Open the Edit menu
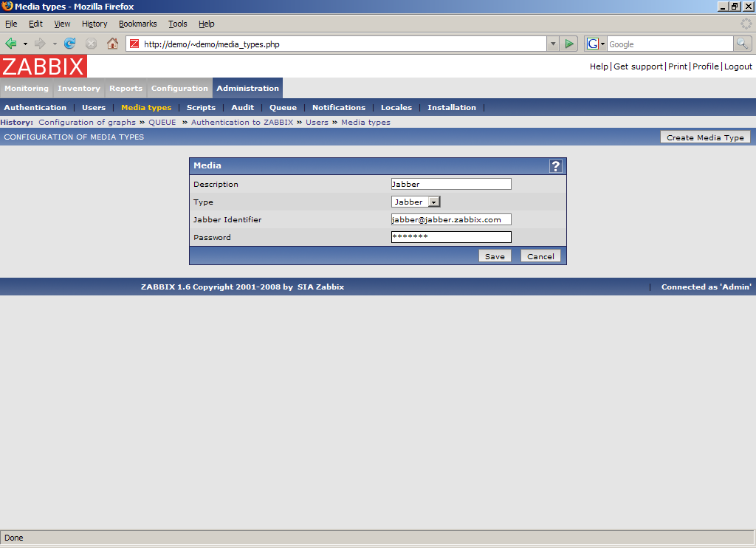Screen dimensions: 756x548 click(x=35, y=24)
